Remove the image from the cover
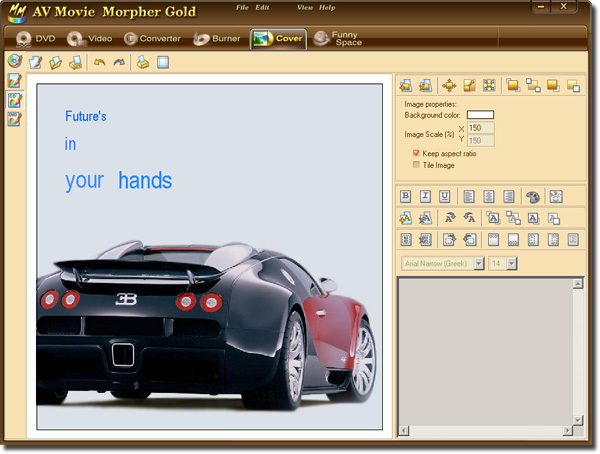Screen dimensions: 600x454 click(426, 85)
